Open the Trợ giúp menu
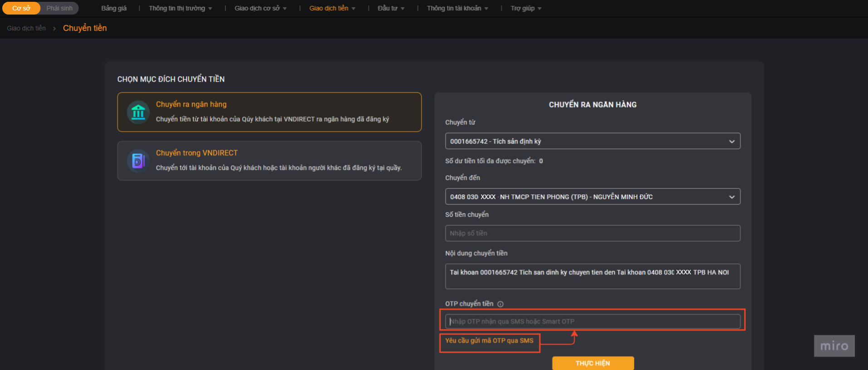Image resolution: width=868 pixels, height=370 pixels. click(x=526, y=8)
